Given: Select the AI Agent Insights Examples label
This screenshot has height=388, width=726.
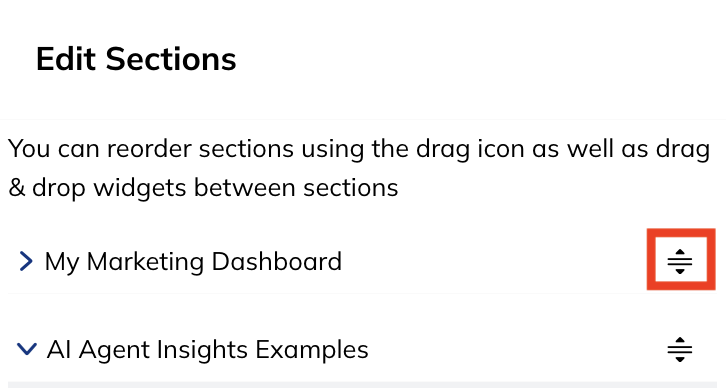Looking at the screenshot, I should pyautogui.click(x=207, y=349).
